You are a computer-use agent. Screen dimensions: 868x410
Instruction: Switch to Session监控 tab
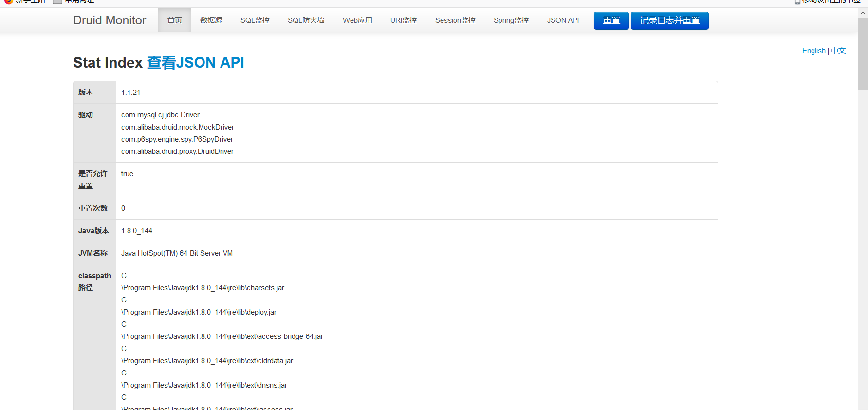(455, 20)
